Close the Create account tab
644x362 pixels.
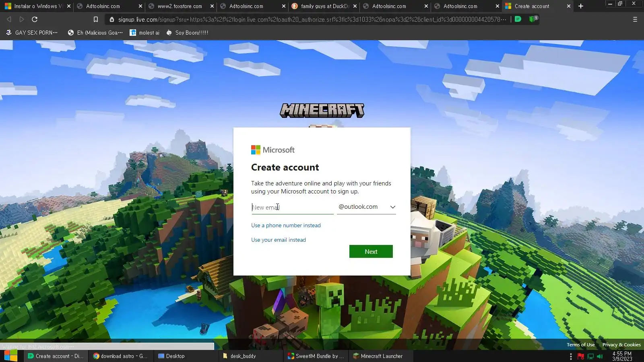pos(569,6)
